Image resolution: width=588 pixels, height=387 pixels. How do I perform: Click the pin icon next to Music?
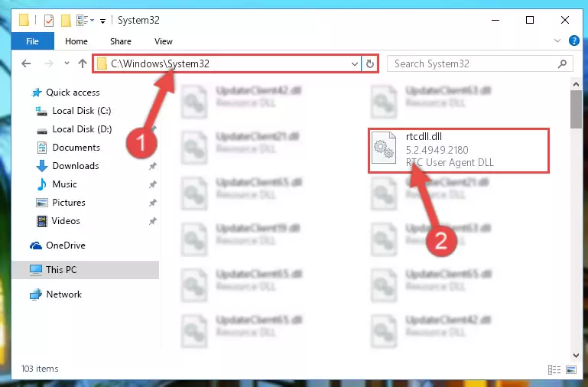(x=153, y=184)
